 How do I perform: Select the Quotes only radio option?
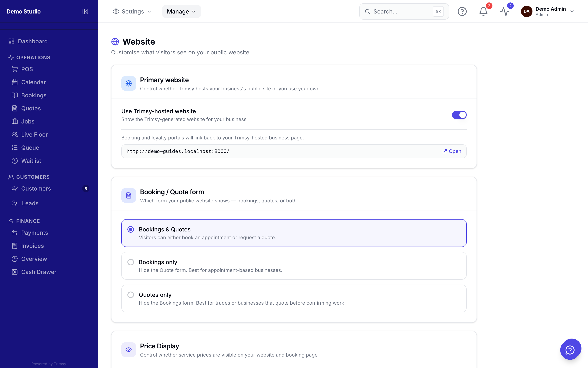(131, 295)
